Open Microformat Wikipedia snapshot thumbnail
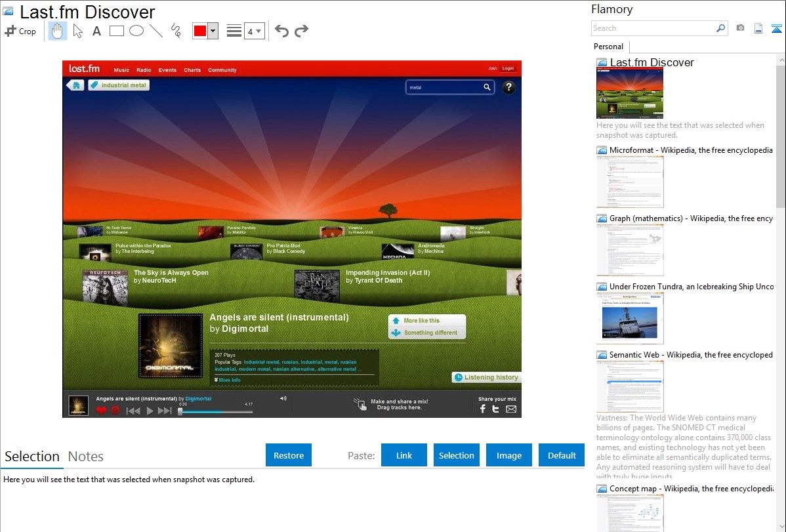This screenshot has height=532, width=786. point(630,182)
